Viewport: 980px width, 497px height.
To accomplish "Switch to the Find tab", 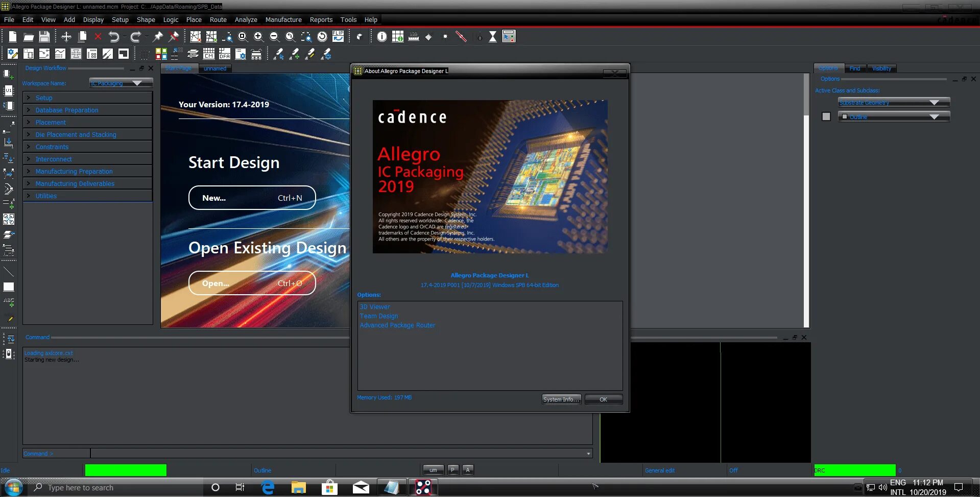I will (855, 68).
